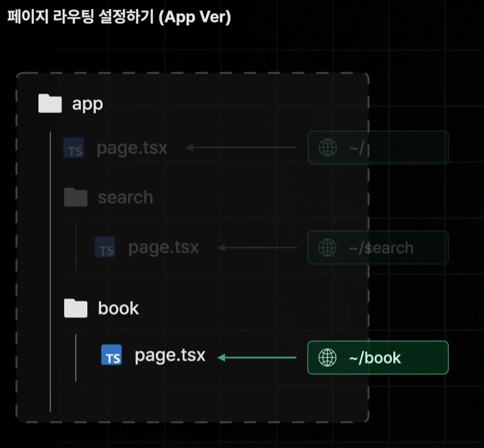
Task: Click the globe icon beside ~/book
Action: (x=328, y=358)
